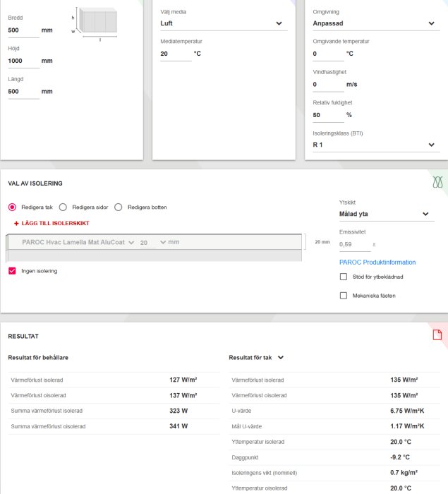The image size is (448, 494).
Task: Click the Mål U-värde value 1.17 W/m²K
Action: point(407,426)
